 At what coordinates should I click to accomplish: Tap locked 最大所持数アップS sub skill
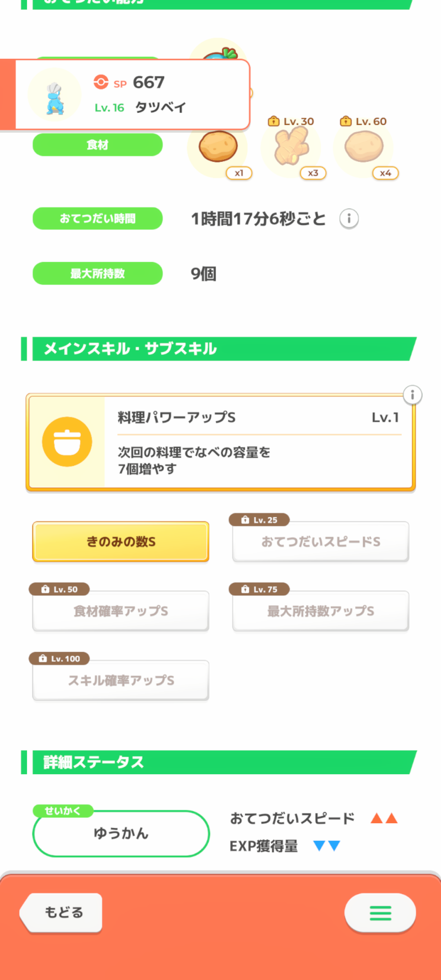(x=320, y=611)
